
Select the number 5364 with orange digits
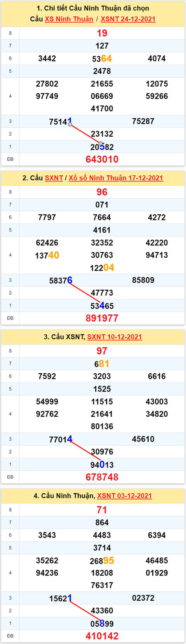pos(102,58)
